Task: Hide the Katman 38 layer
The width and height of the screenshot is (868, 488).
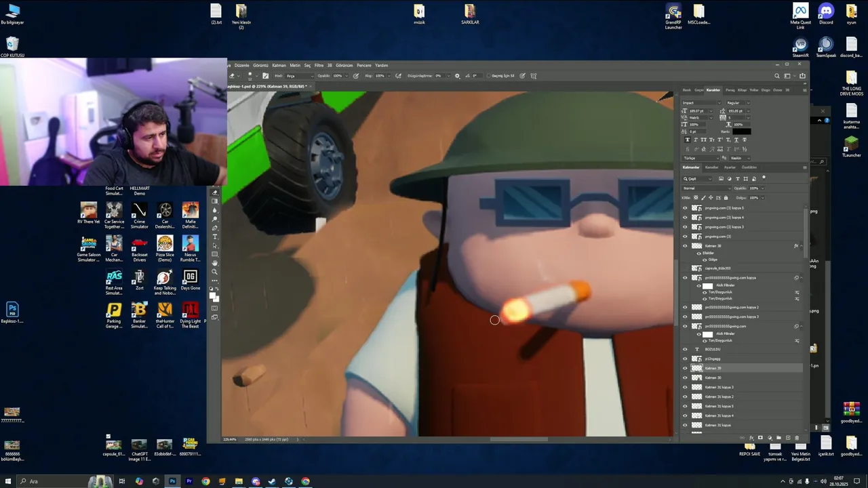Action: [x=685, y=246]
